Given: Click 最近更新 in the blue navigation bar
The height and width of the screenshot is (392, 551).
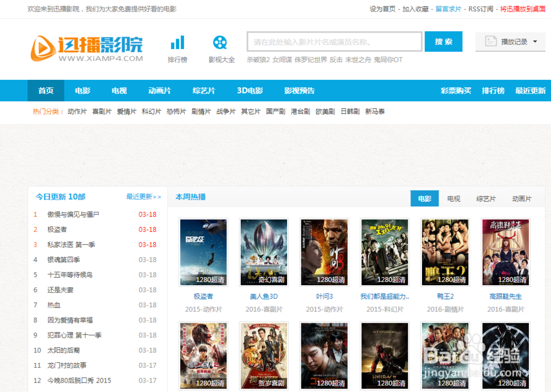Looking at the screenshot, I should [530, 91].
